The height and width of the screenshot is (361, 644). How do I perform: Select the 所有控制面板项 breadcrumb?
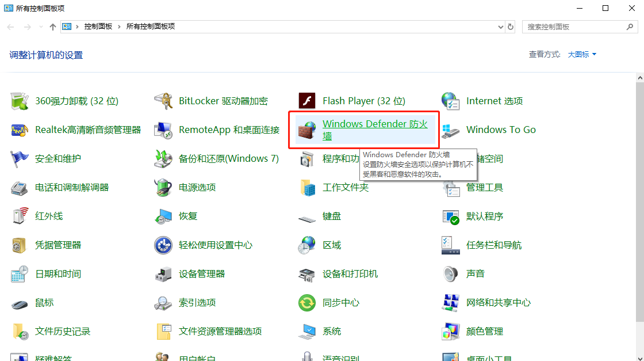[150, 26]
